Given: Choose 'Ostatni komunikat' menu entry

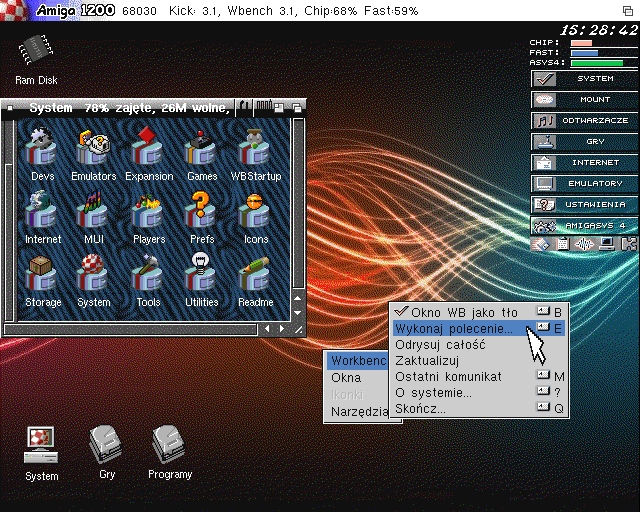Looking at the screenshot, I should coord(479,376).
